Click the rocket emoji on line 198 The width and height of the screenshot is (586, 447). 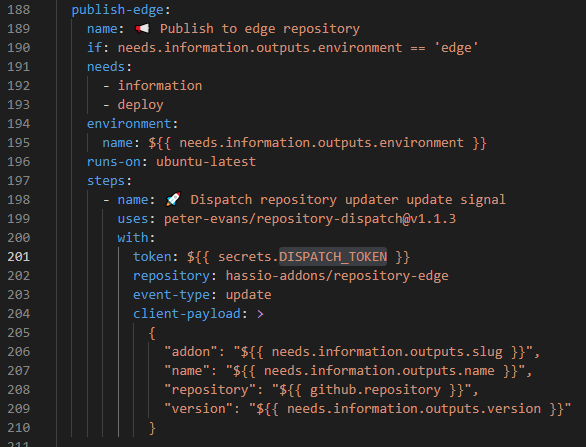[173, 199]
